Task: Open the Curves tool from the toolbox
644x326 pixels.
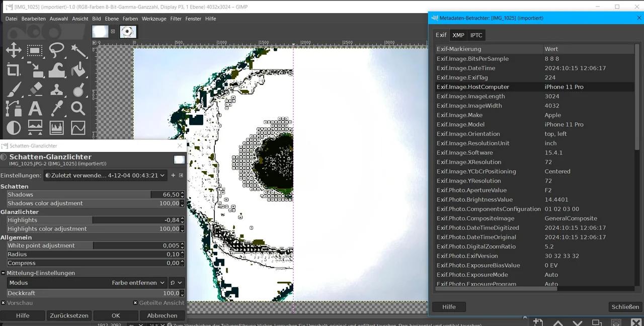Action: tap(78, 127)
